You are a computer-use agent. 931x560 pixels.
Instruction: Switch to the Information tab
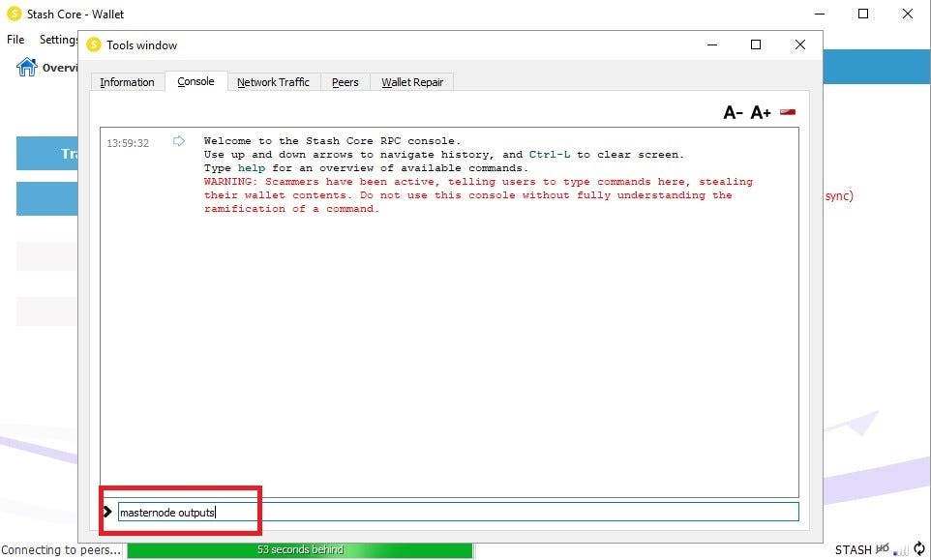point(127,82)
